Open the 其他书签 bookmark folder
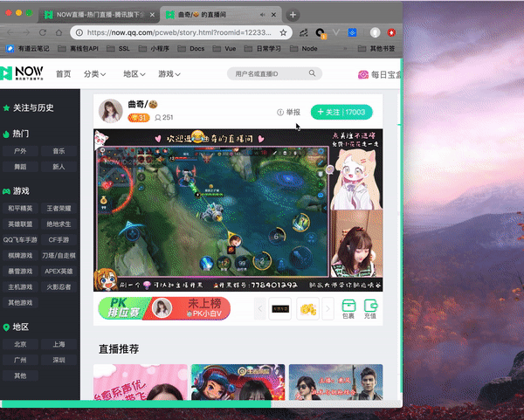 point(376,48)
